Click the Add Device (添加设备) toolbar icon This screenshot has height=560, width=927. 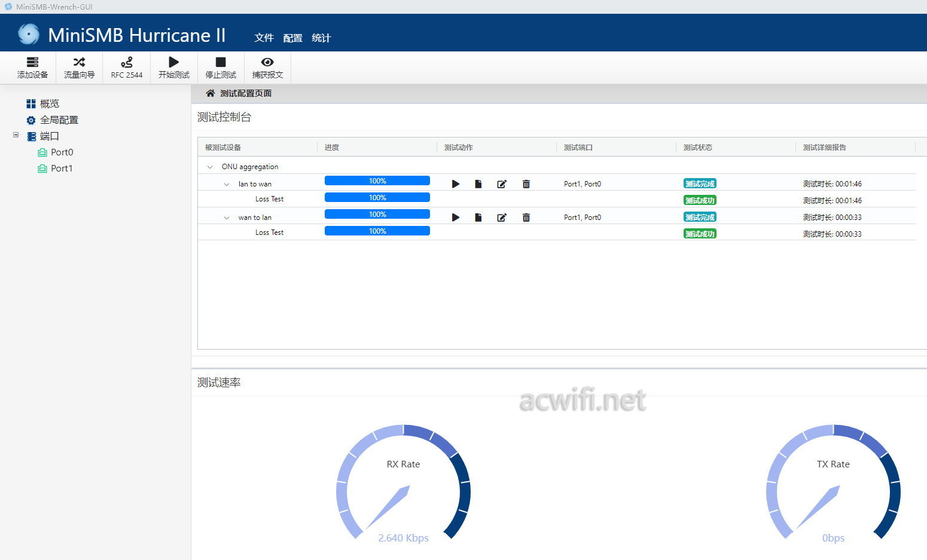click(x=32, y=68)
